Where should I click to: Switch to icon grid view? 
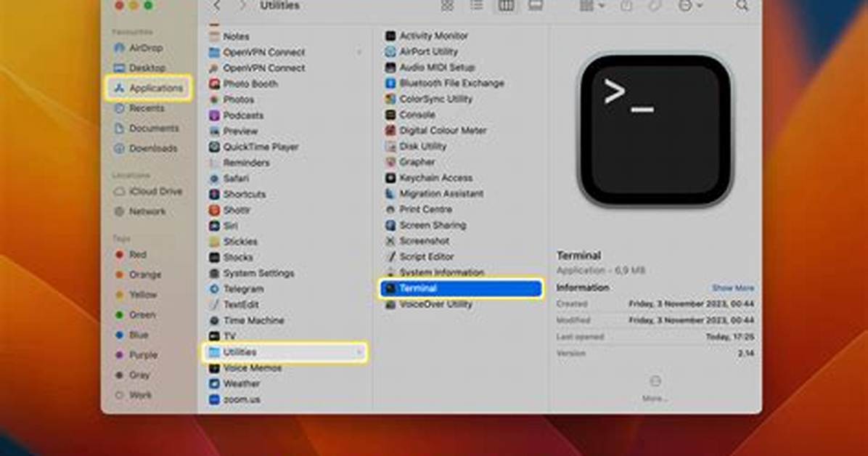coord(447,6)
